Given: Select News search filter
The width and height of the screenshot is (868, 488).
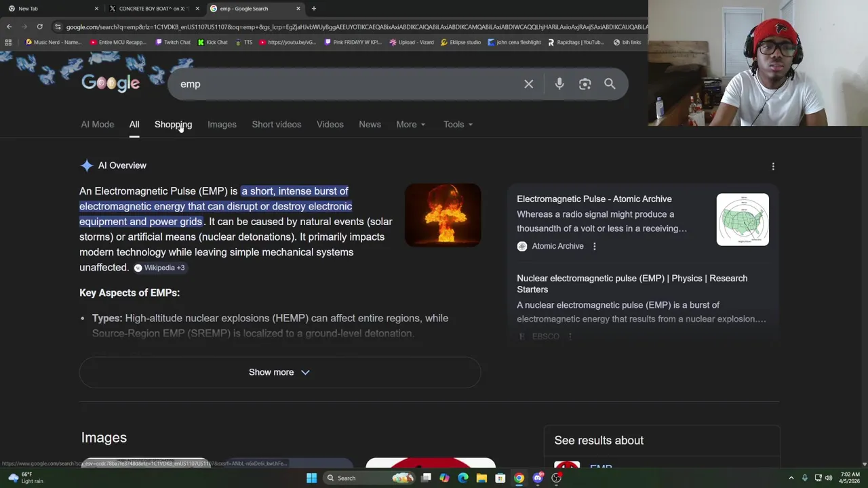Looking at the screenshot, I should point(370,124).
